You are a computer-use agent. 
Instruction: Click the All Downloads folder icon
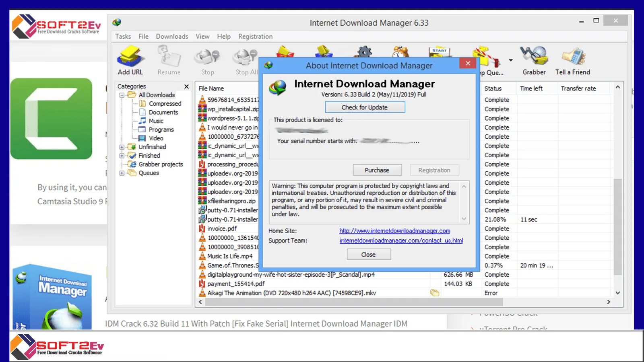[132, 95]
